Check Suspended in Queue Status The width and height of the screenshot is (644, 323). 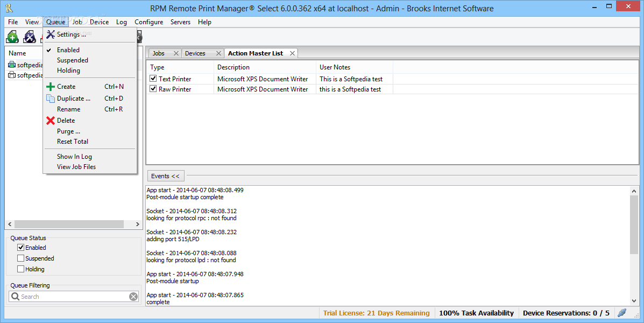click(x=20, y=258)
